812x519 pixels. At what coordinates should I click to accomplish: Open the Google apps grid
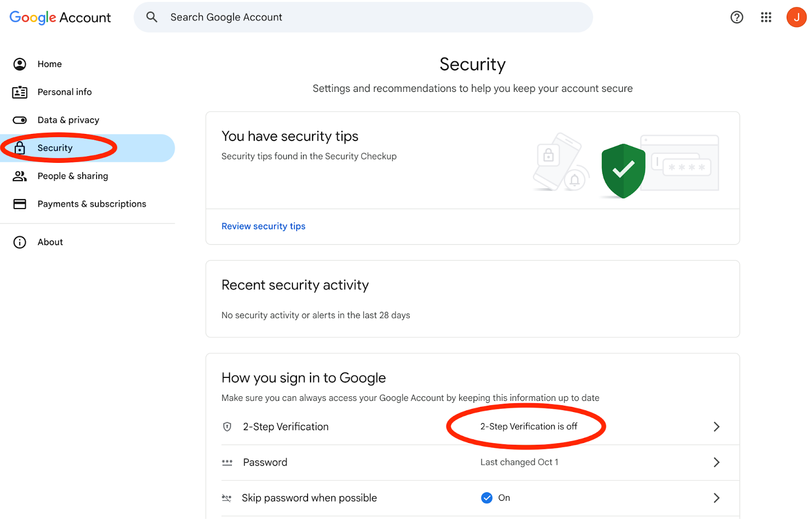[766, 17]
